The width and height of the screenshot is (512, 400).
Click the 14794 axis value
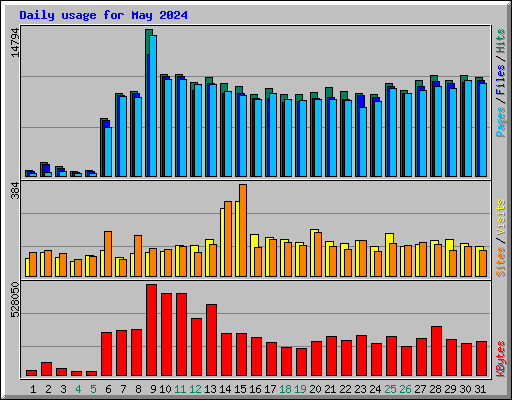pyautogui.click(x=15, y=43)
